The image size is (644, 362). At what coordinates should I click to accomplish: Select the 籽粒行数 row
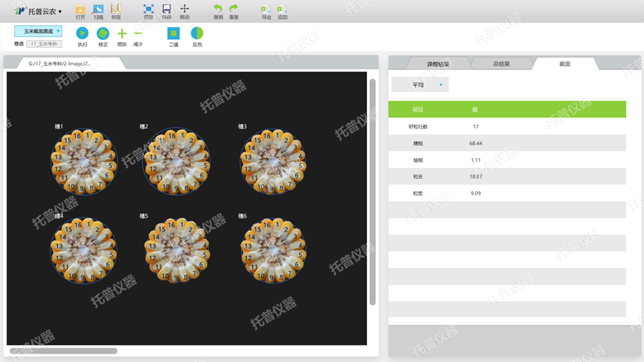tap(507, 127)
